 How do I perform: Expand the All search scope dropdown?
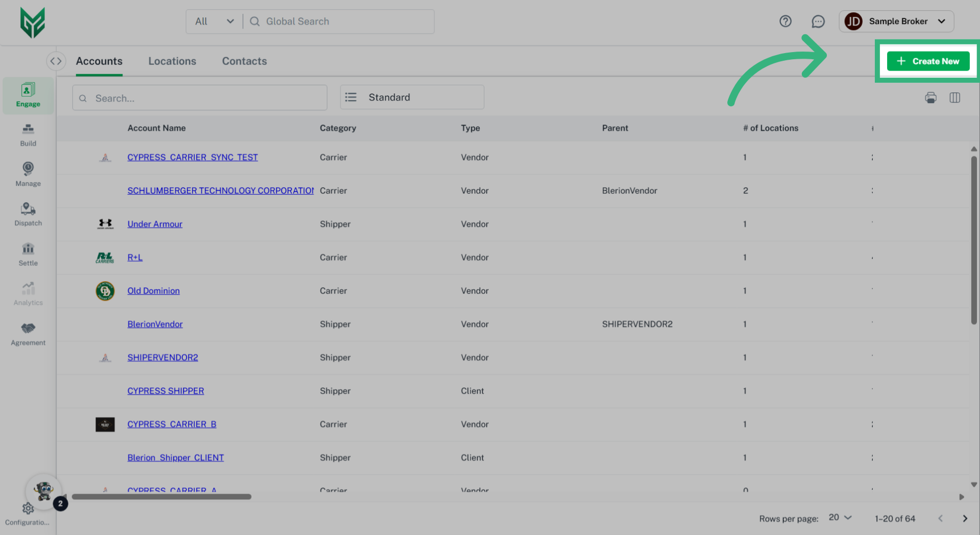(214, 21)
